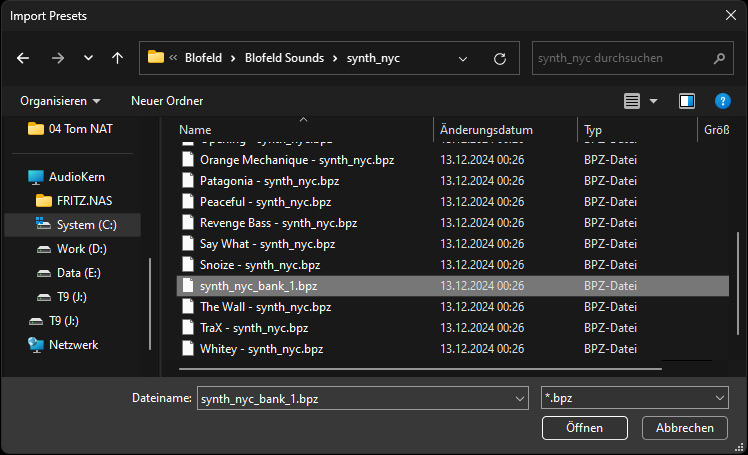Change view layout with the list icon
The height and width of the screenshot is (455, 748).
632,101
